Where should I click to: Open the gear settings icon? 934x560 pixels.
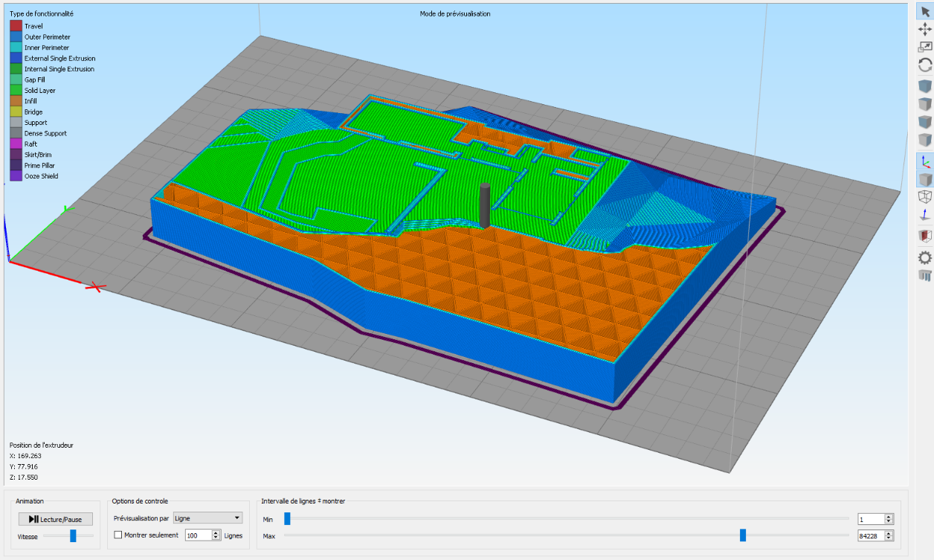pos(925,257)
